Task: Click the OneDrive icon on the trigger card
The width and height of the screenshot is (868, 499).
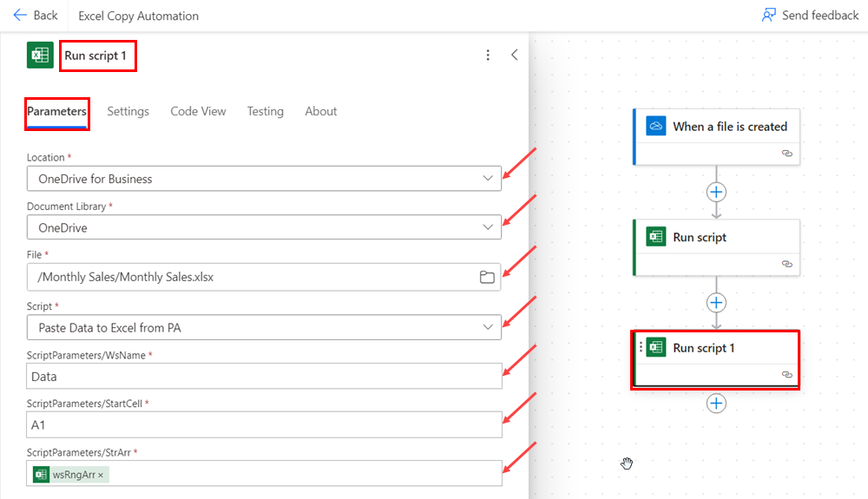Action: [656, 126]
